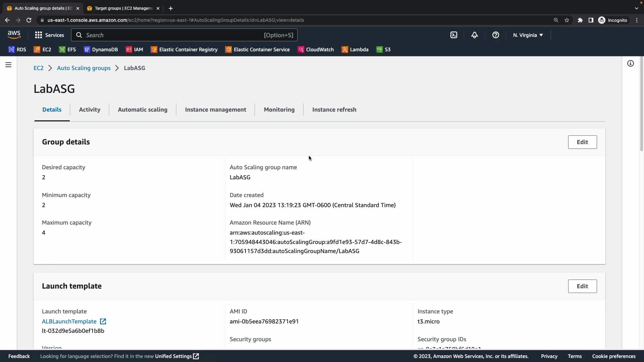This screenshot has height=362, width=644.
Task: Open the CloudWatch shortcut in favorites bar
Action: point(316,50)
